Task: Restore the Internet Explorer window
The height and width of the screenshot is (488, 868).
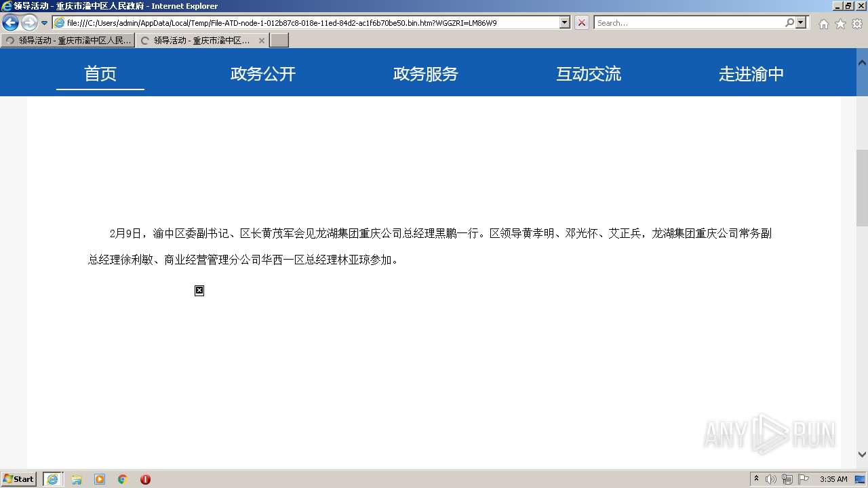Action: coord(848,6)
